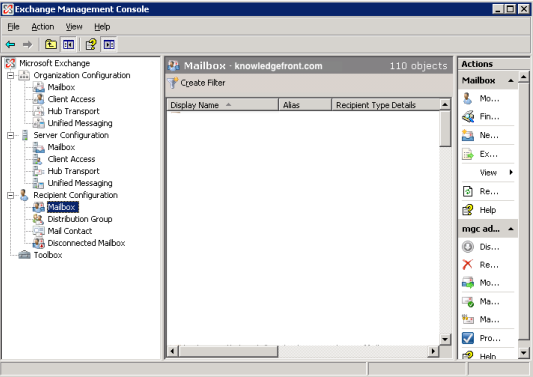Click the Server Configuration server icon

[x=24, y=135]
